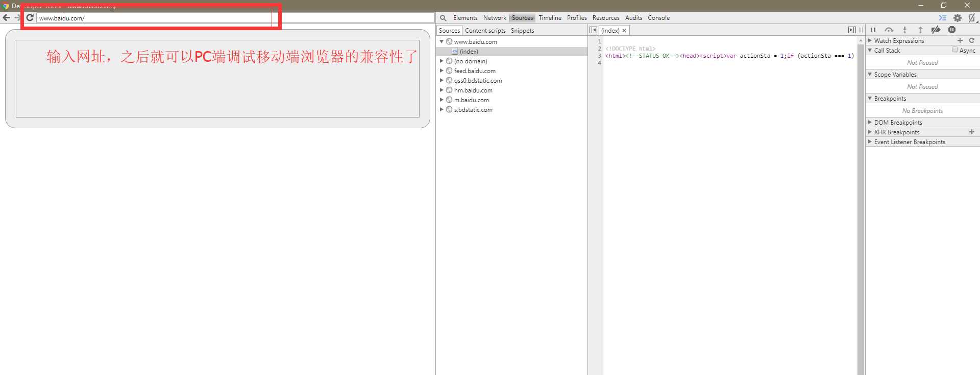Screen dimensions: 980x375
Task: Toggle the debugger sidebar with the panel icon
Action: click(x=851, y=30)
